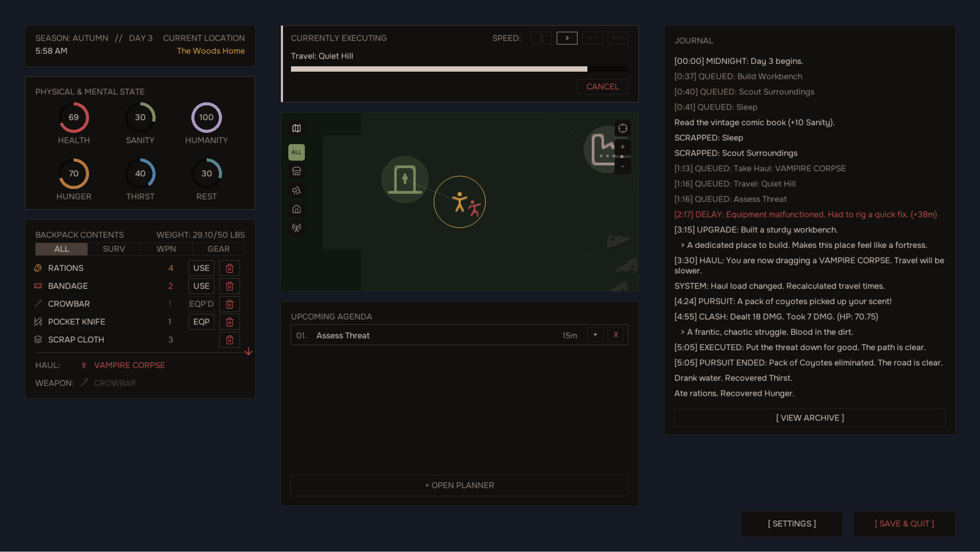Viewport: 980px width, 552px height.
Task: Click the Health gauge ring
Action: 74,118
